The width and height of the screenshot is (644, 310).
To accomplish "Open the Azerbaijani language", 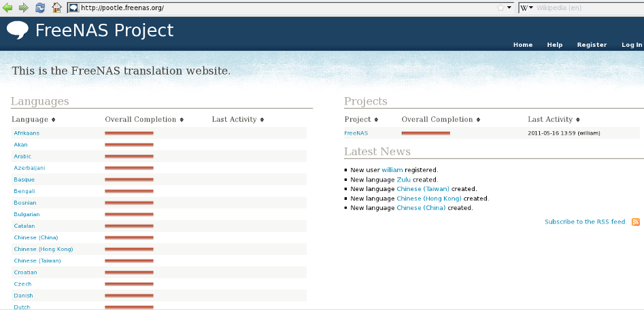I will [x=29, y=168].
